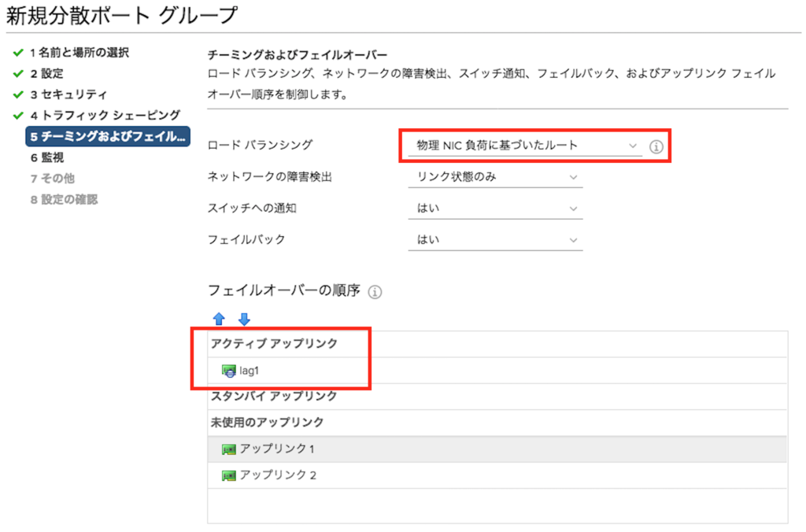The width and height of the screenshot is (806, 532).
Task: Go to step 4 トラフィック シェーピング
Action: tap(105, 115)
